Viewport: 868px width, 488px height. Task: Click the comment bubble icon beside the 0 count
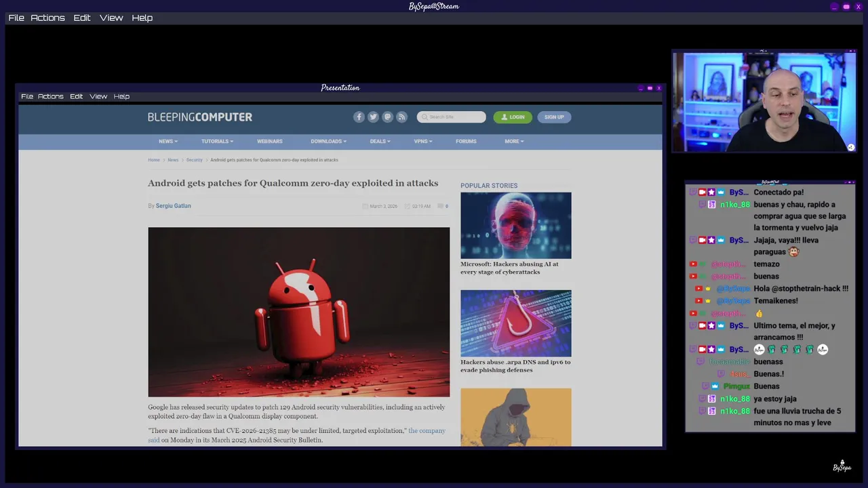click(x=440, y=206)
